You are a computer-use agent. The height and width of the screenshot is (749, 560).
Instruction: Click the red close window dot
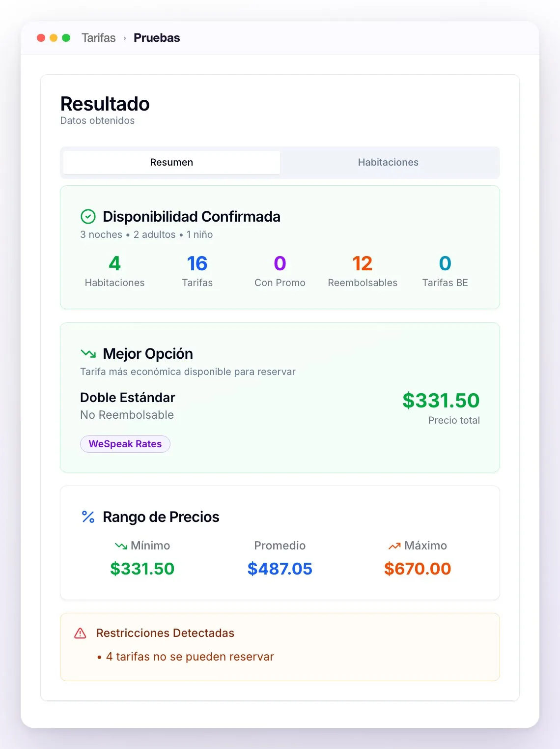41,38
